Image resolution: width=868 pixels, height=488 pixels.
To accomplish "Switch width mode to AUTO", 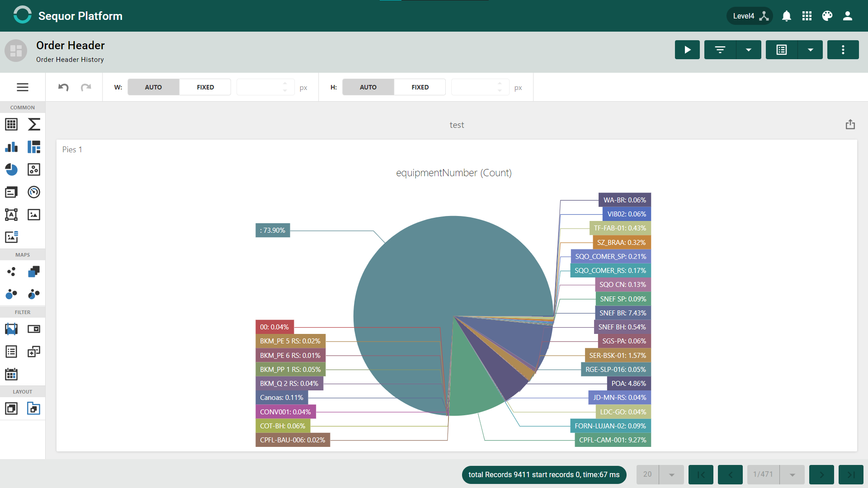I will (153, 87).
